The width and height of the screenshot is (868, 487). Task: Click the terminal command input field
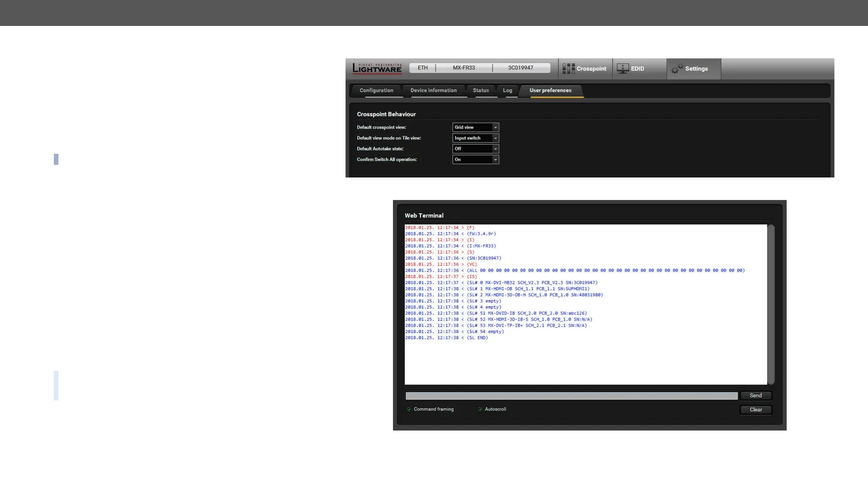point(571,396)
